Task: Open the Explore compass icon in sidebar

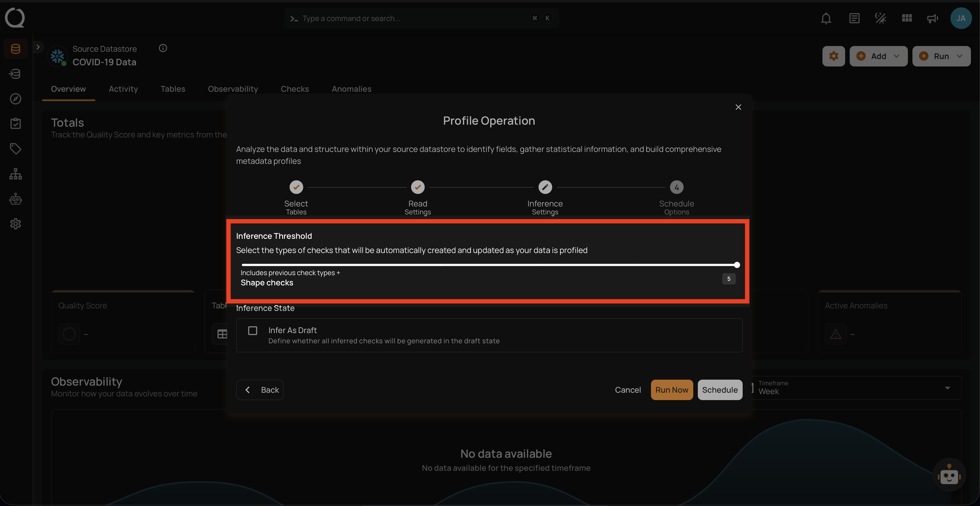Action: tap(15, 99)
